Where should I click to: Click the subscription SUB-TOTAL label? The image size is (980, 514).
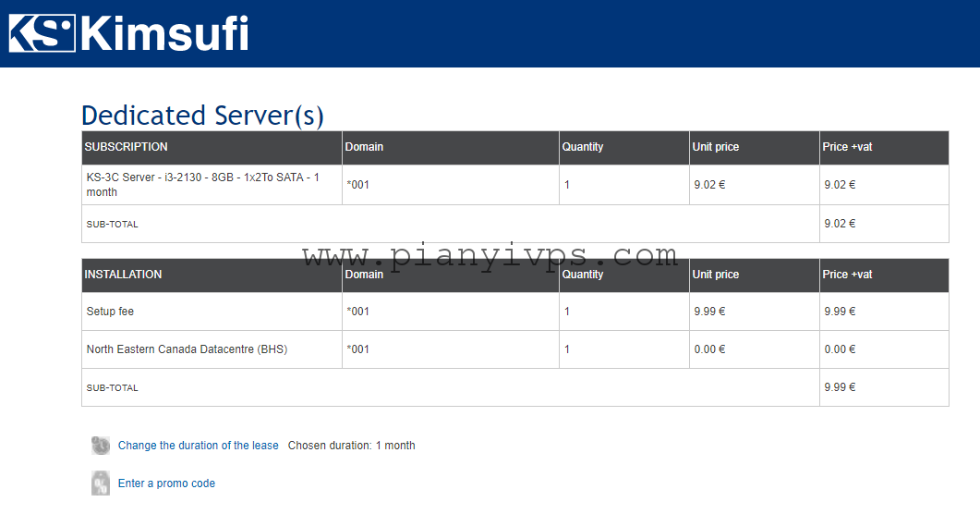point(112,224)
